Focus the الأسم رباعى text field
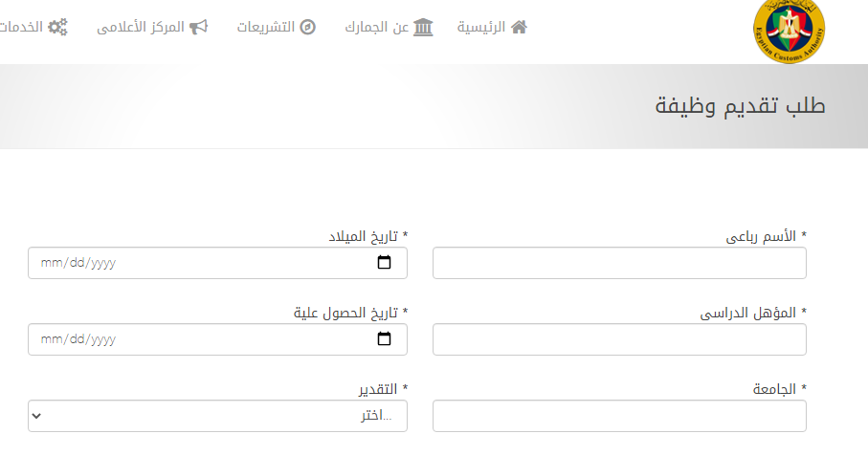This screenshot has height=456, width=868. point(619,263)
